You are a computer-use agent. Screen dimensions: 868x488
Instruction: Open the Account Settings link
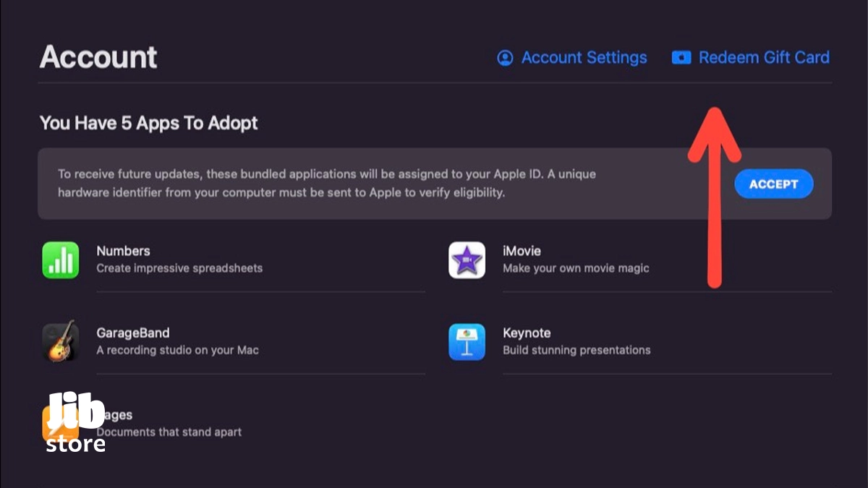click(584, 58)
